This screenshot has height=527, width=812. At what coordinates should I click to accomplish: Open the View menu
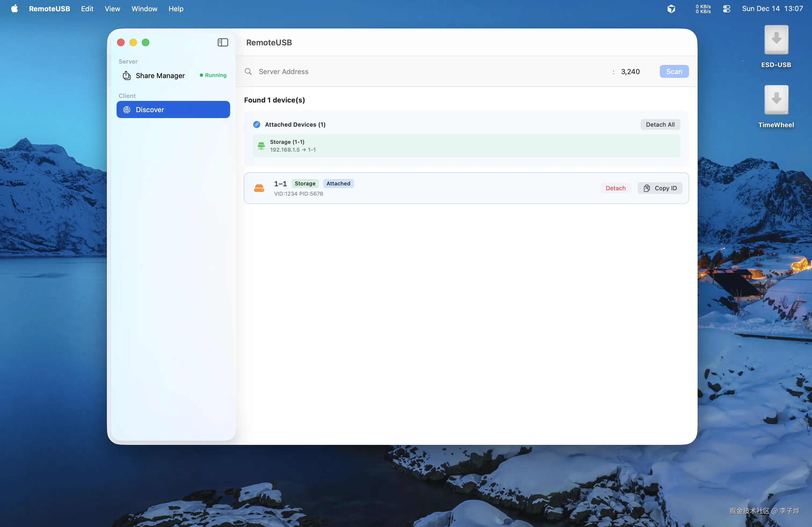click(x=112, y=9)
